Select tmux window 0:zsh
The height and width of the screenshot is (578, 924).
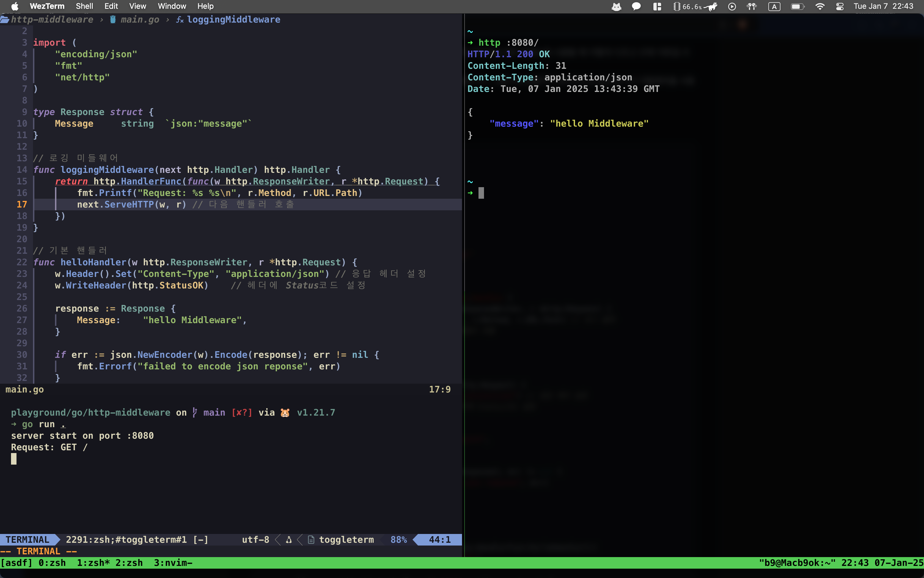[52, 563]
